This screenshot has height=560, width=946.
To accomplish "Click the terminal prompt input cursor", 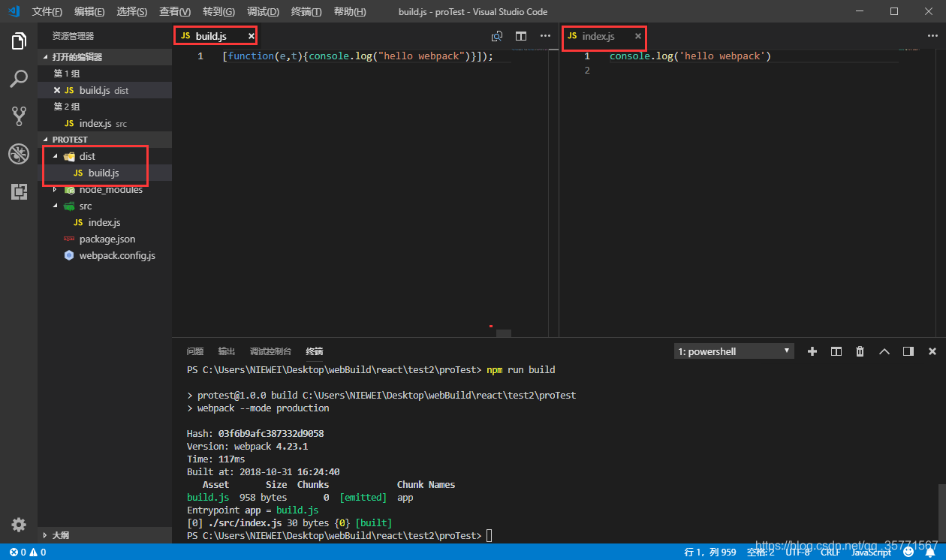I will (490, 535).
